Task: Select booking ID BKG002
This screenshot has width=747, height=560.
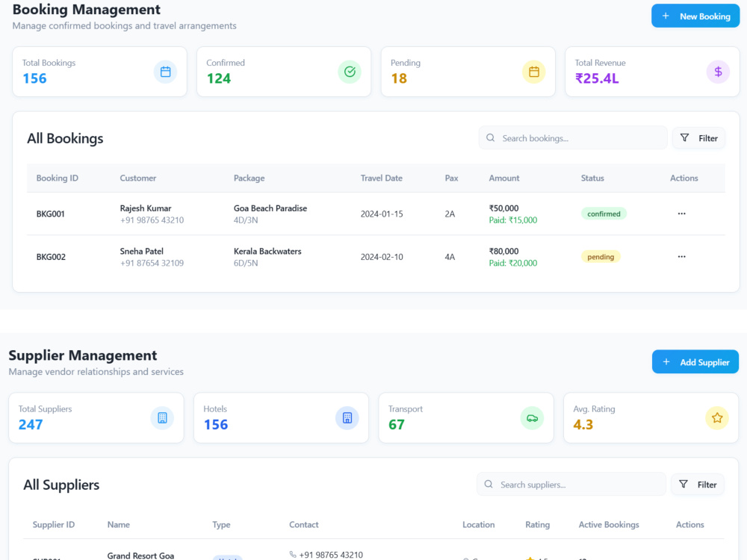Action: 51,257
